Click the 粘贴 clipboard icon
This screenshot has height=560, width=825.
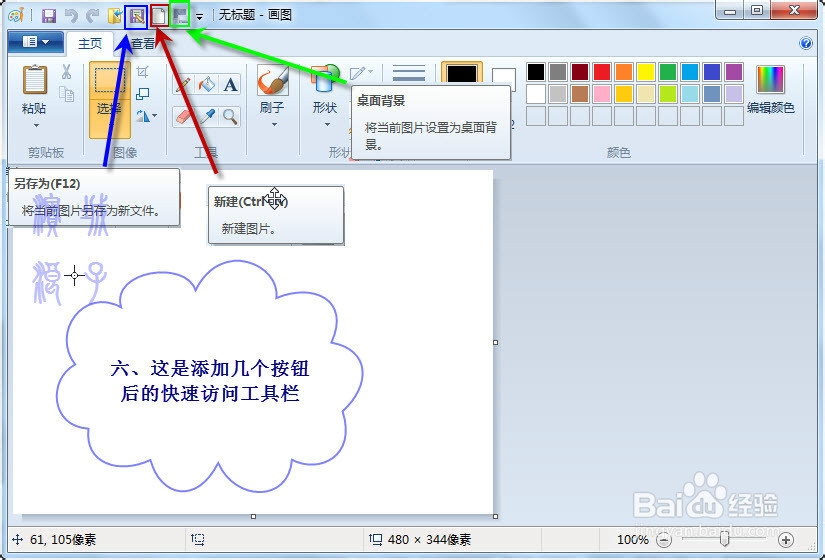pos(35,79)
